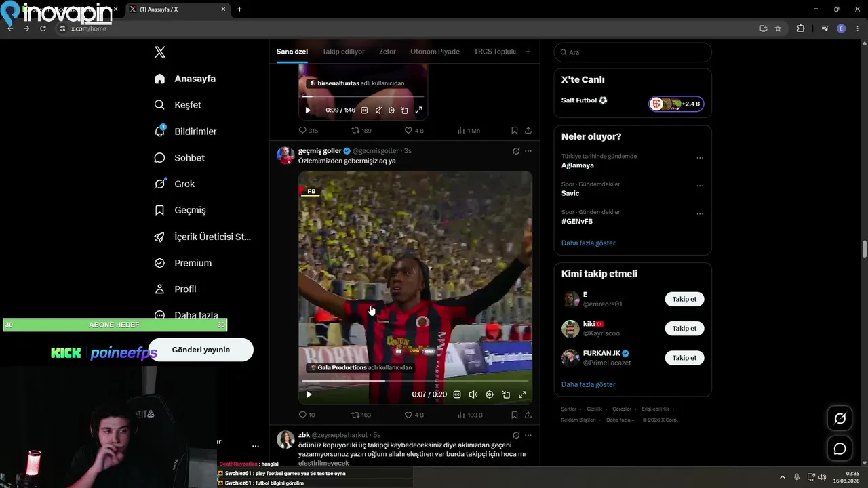Unmute the birsenaltuntas video
The height and width of the screenshot is (488, 868).
(x=378, y=110)
